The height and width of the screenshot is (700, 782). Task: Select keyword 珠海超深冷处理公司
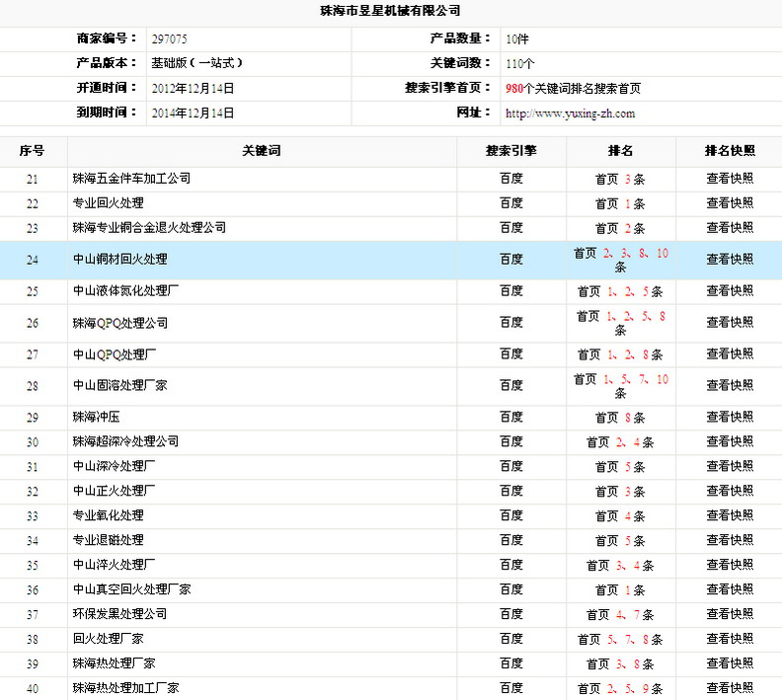[125, 441]
